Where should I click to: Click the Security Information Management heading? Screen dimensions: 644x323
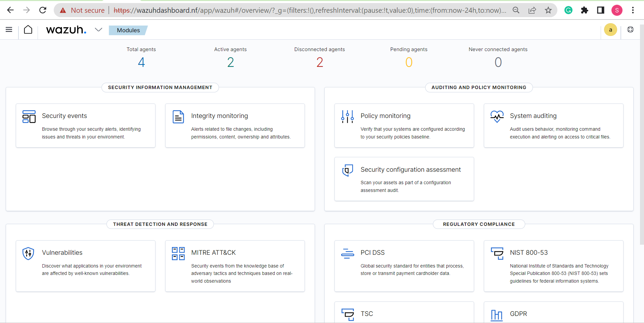pos(160,87)
